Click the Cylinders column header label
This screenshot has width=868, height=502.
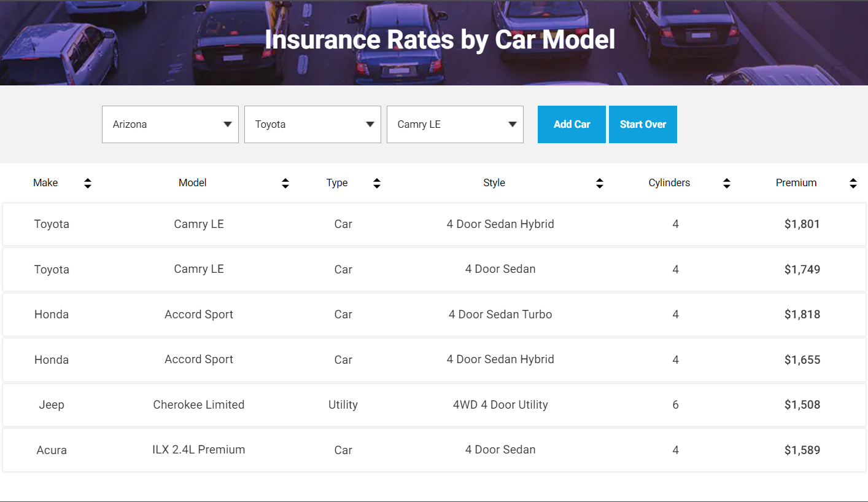(669, 182)
